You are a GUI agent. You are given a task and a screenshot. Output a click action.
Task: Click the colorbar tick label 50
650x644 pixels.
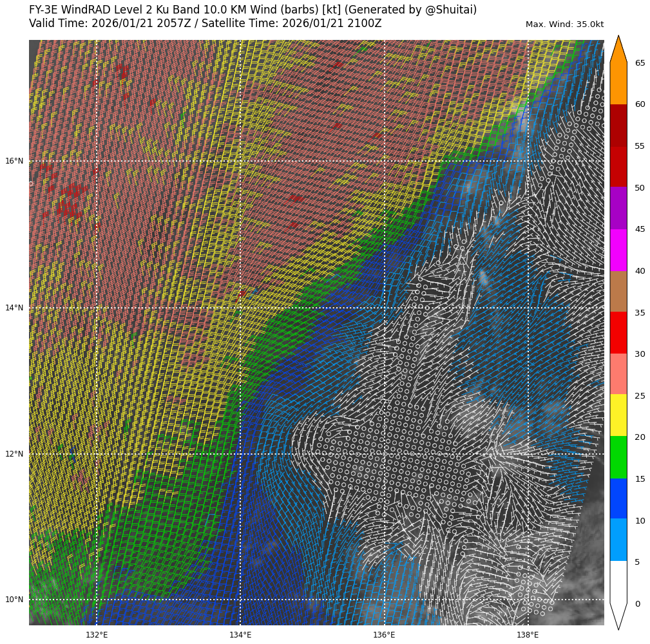pyautogui.click(x=640, y=188)
